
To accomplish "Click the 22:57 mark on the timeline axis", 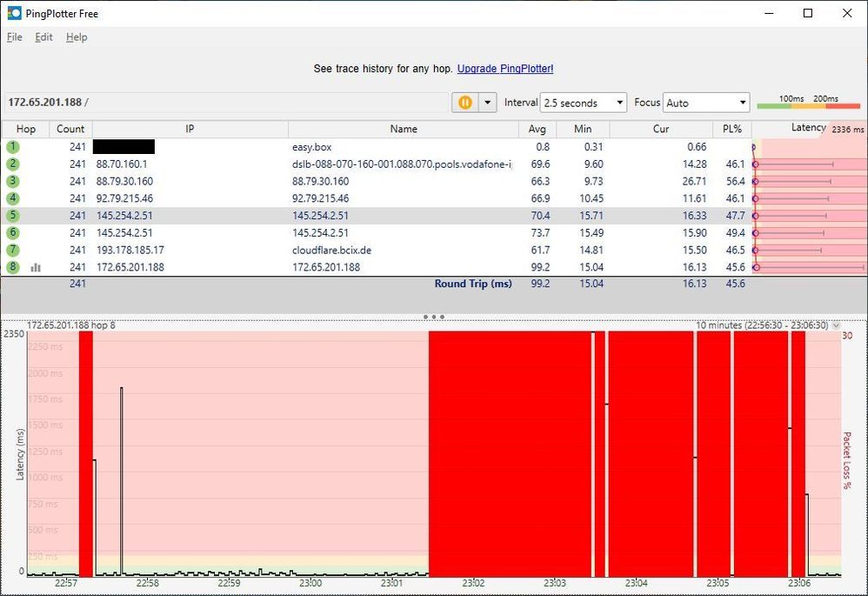I will (x=66, y=583).
